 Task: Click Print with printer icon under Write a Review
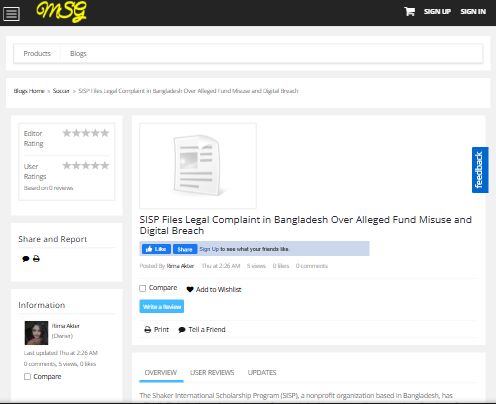point(156,330)
